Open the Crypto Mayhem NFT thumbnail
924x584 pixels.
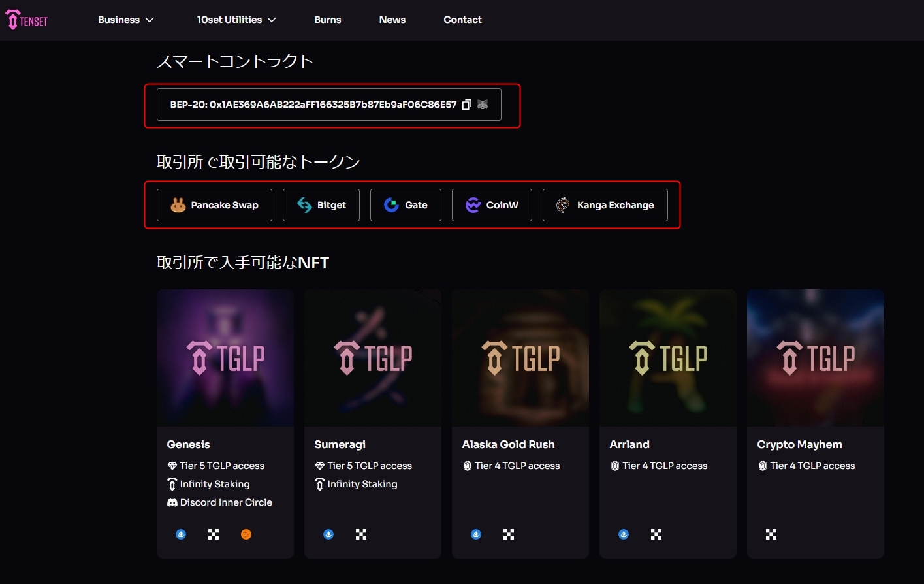[x=815, y=358]
